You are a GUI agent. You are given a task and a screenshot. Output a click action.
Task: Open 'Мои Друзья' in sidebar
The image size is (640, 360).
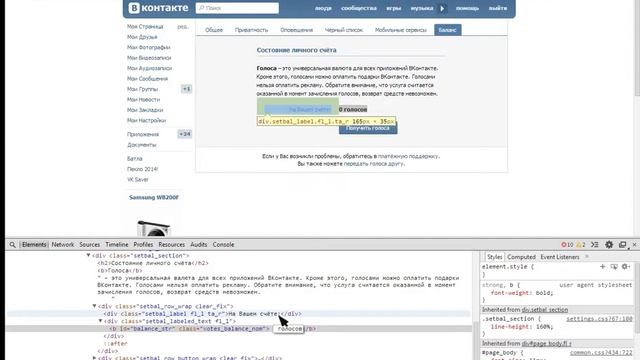(142, 37)
